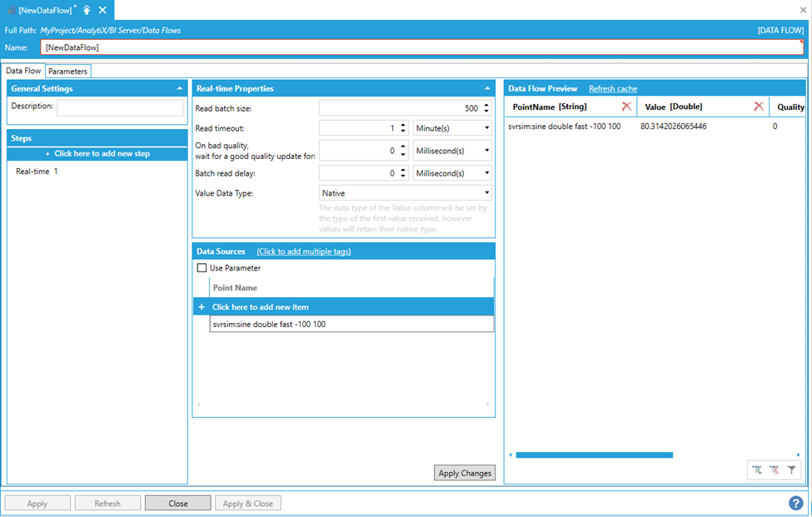Collapse the Real-time Properties panel
Viewport: 812px width, 517px height.
click(x=487, y=88)
